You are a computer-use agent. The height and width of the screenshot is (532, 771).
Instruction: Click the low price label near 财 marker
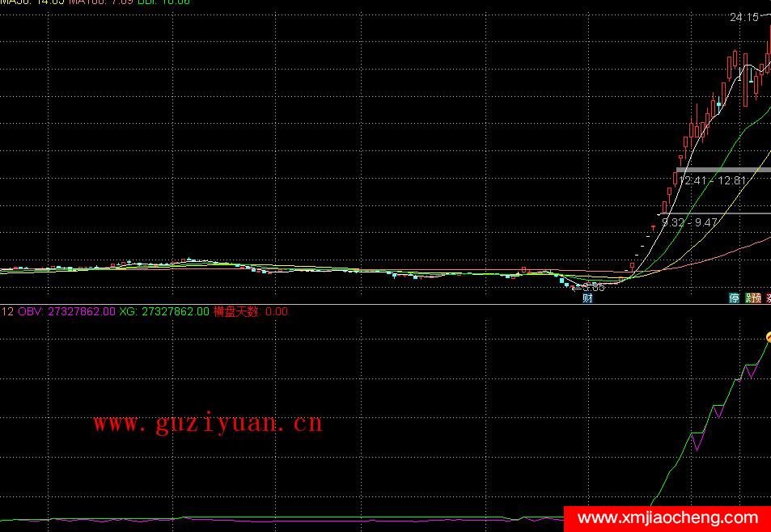tap(592, 287)
